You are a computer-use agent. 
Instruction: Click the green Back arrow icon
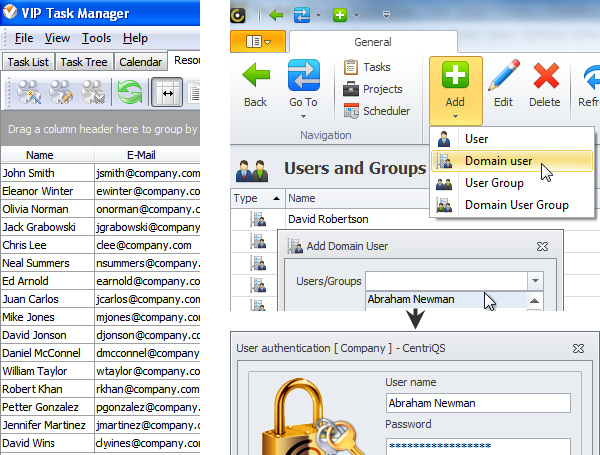pyautogui.click(x=255, y=78)
